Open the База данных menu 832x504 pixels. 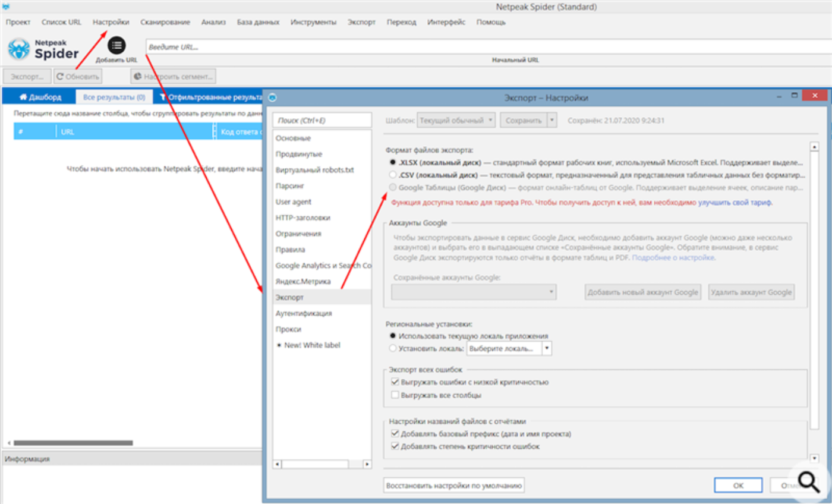click(258, 22)
